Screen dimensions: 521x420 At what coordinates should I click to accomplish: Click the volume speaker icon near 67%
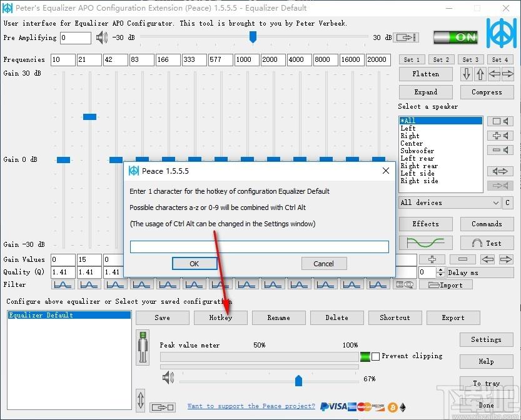coord(168,377)
